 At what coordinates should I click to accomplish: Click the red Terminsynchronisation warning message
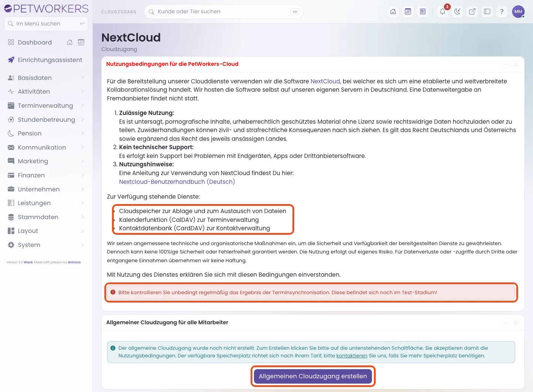click(311, 292)
